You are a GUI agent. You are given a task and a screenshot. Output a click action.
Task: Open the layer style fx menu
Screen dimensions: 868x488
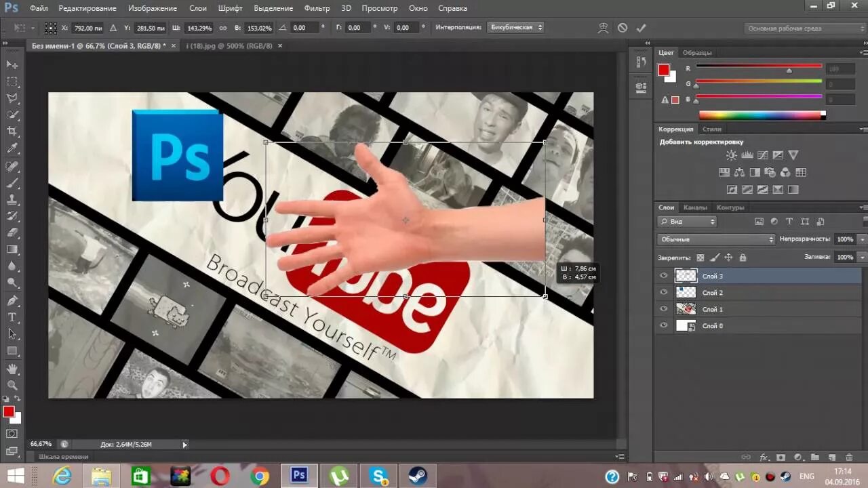(x=764, y=457)
